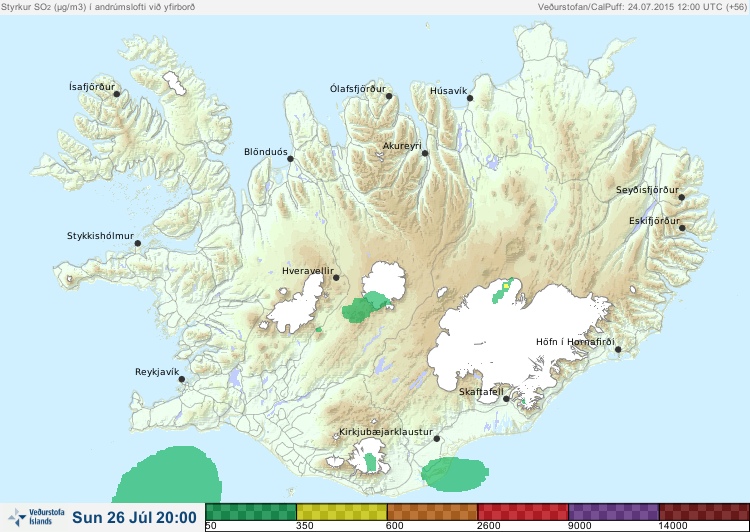This screenshot has height=532, width=750.
Task: Click the green SO2 patch beside Hofsjökull
Action: point(365,307)
